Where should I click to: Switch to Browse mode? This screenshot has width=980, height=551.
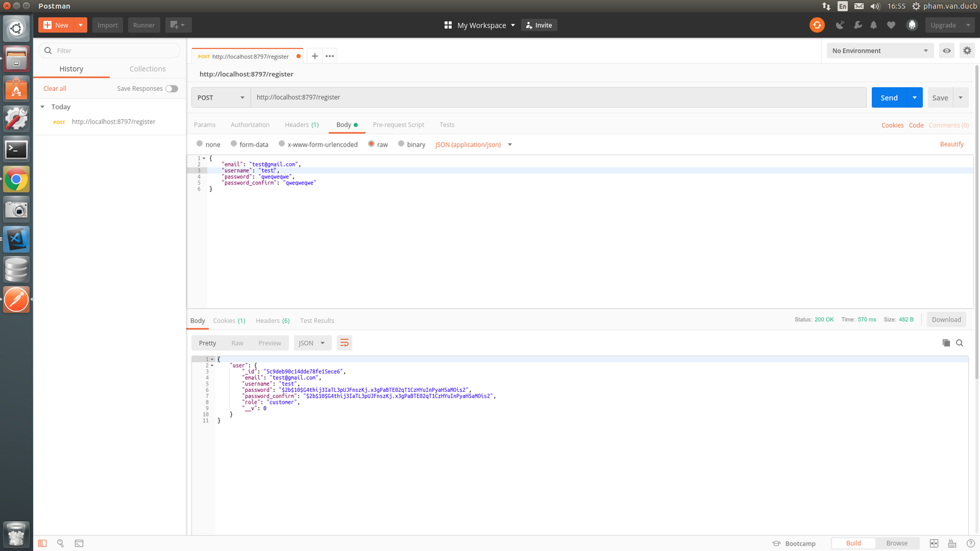click(x=897, y=543)
